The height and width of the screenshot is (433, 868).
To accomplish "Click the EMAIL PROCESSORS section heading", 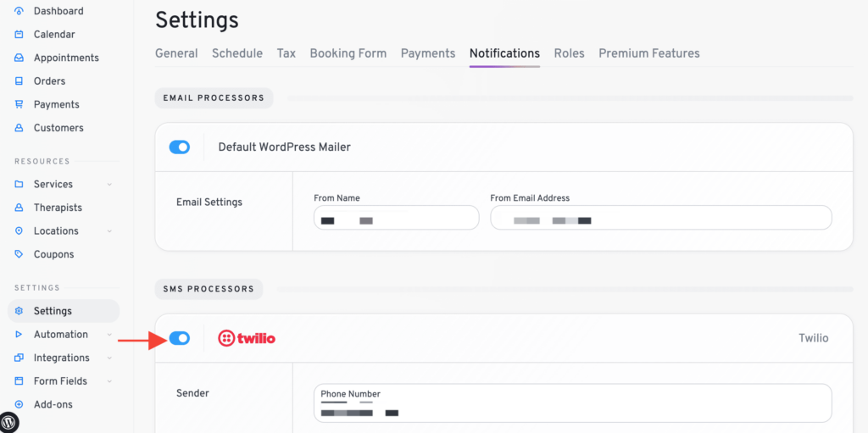I will pos(214,98).
